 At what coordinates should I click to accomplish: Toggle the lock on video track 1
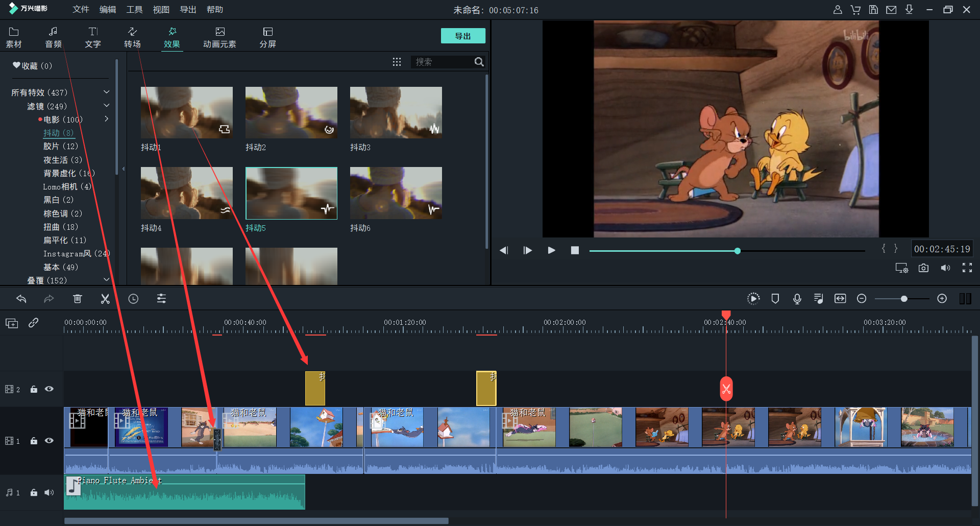34,441
